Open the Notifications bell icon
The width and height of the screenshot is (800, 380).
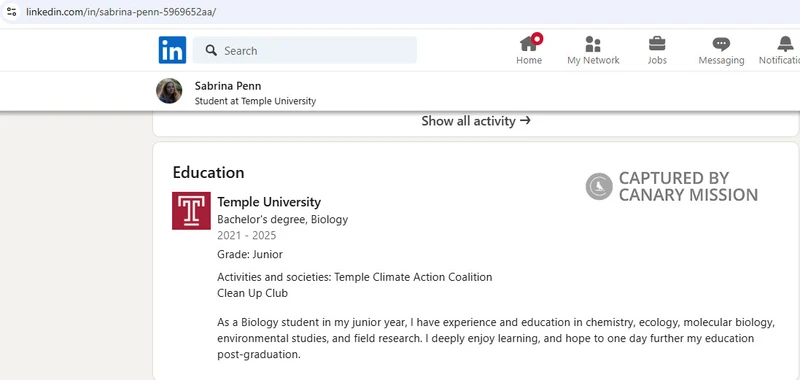pos(786,44)
